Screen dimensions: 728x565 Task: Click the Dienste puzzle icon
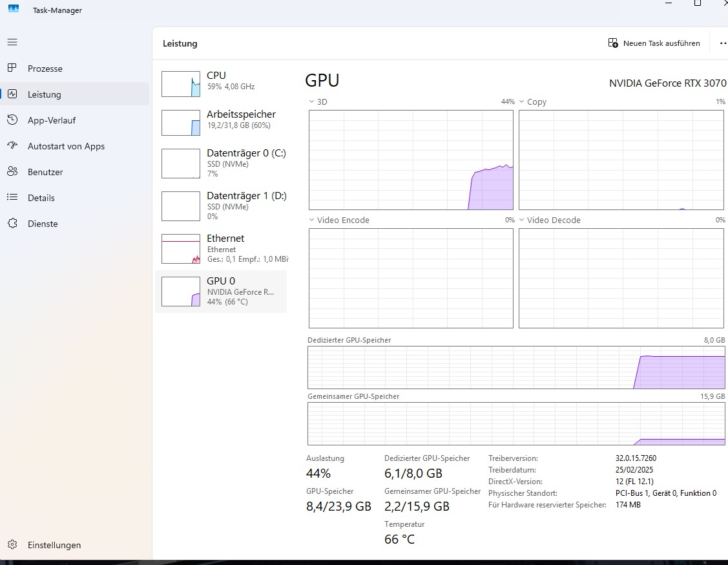click(x=12, y=224)
